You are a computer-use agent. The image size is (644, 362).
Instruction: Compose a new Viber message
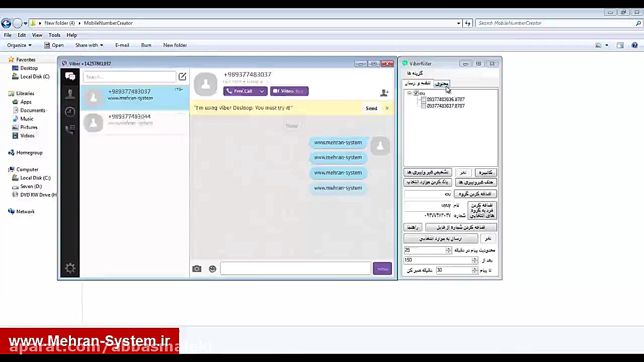[x=182, y=76]
